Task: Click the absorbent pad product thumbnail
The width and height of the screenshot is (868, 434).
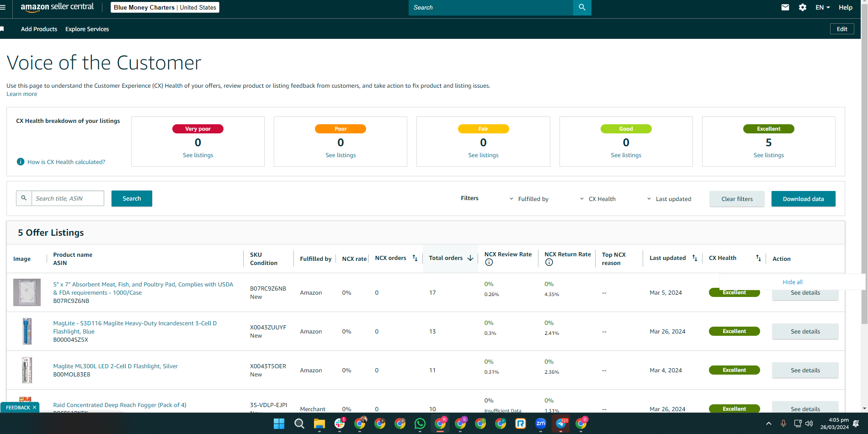Action: [27, 292]
